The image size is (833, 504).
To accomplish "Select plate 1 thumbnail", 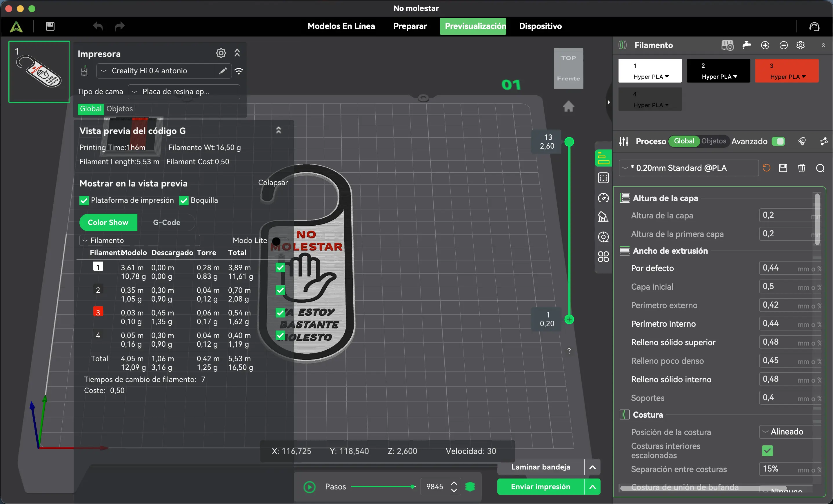I will coord(39,72).
